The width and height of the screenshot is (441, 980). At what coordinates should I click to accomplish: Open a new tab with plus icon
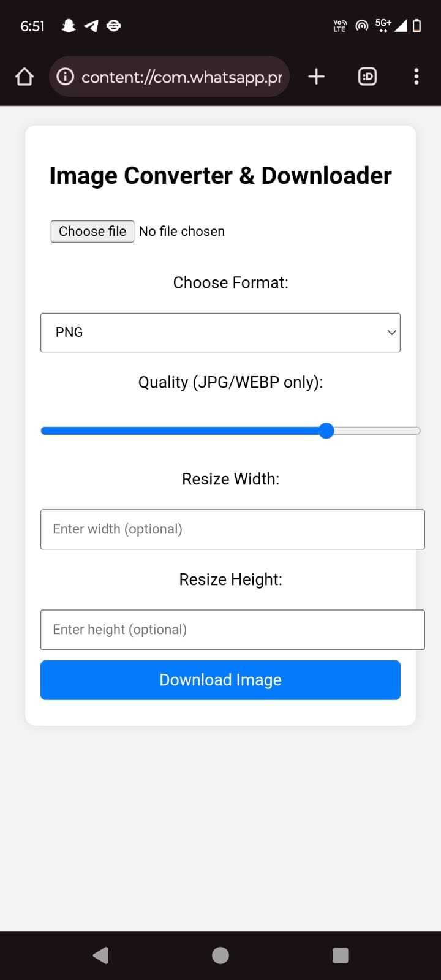[316, 77]
